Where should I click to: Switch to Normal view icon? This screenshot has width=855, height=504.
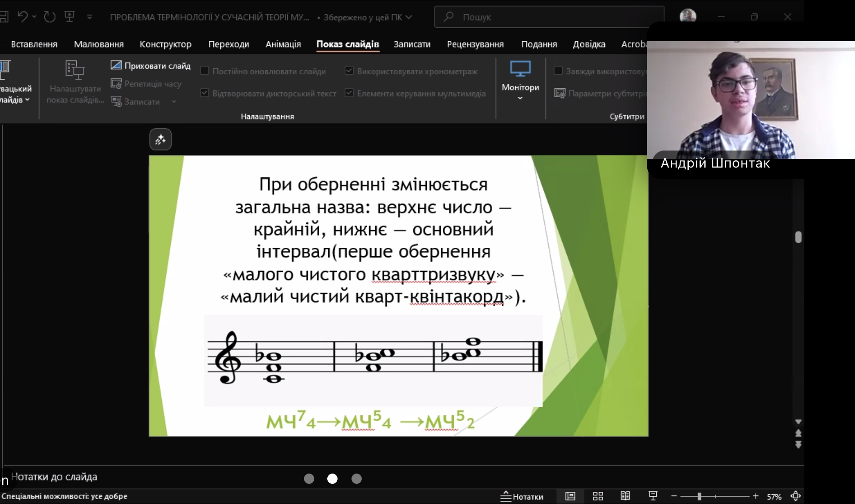click(x=570, y=496)
